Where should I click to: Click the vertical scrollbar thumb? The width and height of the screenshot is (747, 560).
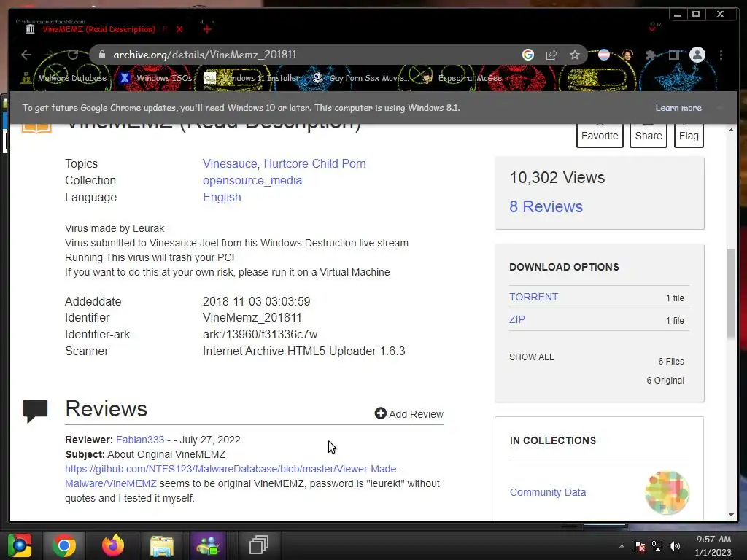731,294
